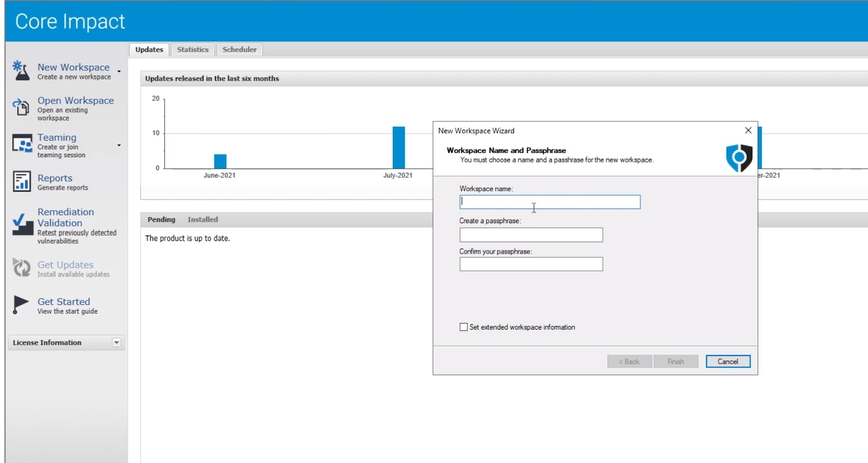Click the Create a passphrase field
Image resolution: width=868 pixels, height=463 pixels.
(531, 234)
